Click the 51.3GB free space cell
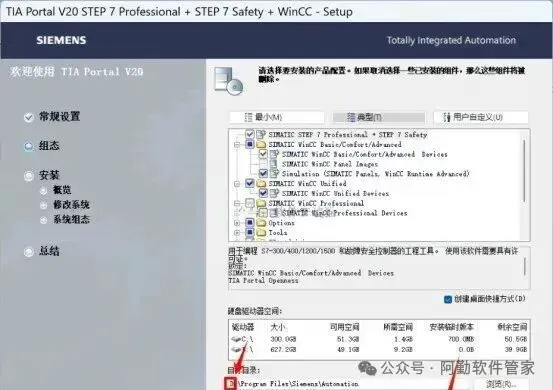Screen dimensions: 553x390 click(348, 339)
